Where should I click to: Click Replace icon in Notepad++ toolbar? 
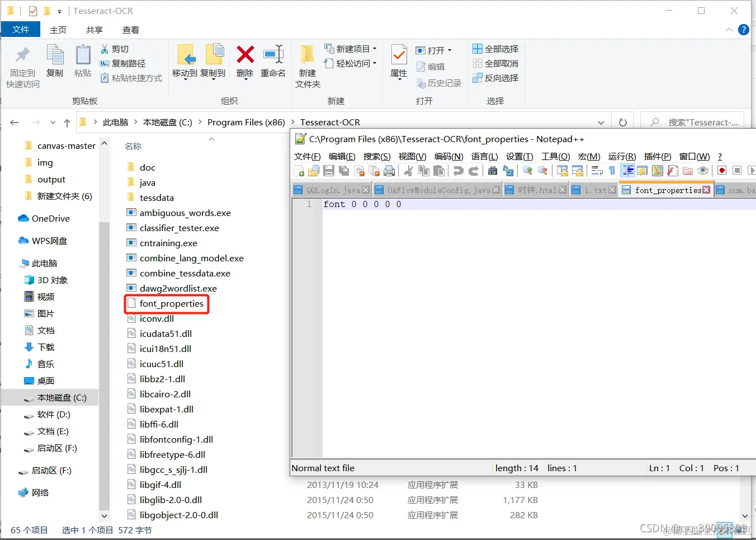[508, 171]
